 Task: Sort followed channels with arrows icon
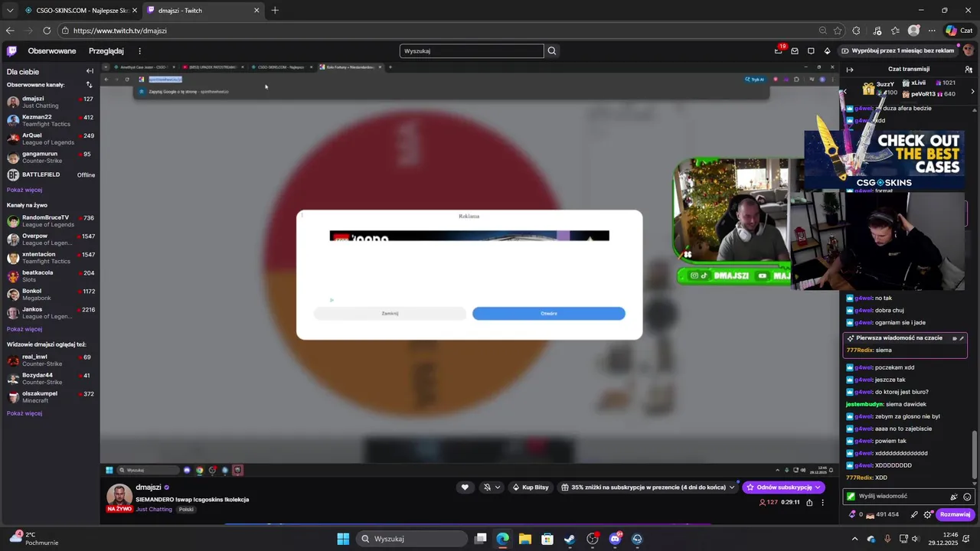click(89, 85)
